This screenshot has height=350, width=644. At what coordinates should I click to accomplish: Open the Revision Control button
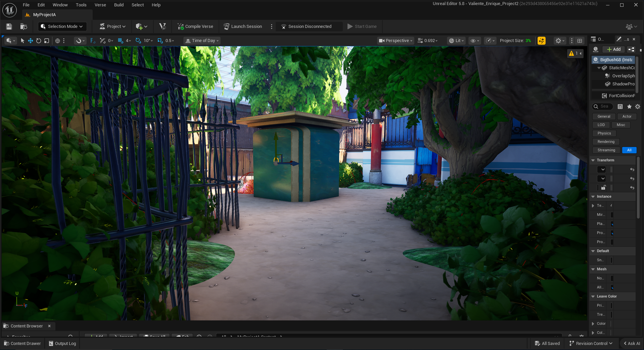(x=591, y=344)
